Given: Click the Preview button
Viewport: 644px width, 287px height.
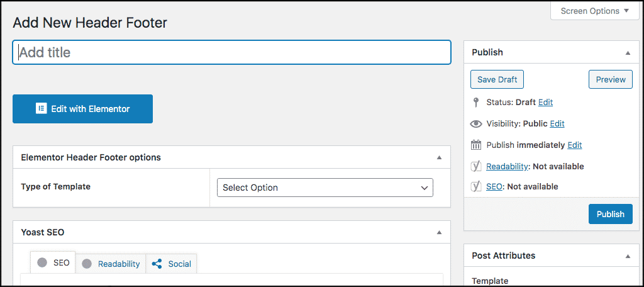Looking at the screenshot, I should [610, 79].
